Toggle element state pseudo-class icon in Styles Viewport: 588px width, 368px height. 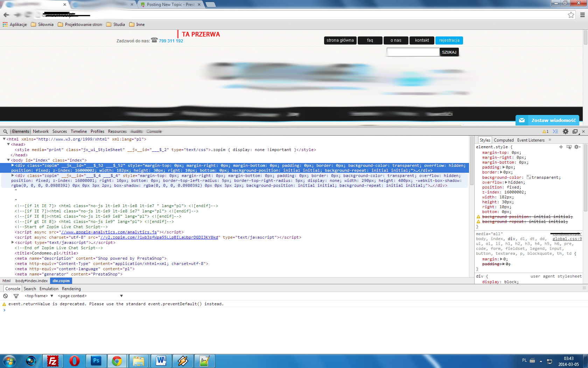pyautogui.click(x=569, y=147)
